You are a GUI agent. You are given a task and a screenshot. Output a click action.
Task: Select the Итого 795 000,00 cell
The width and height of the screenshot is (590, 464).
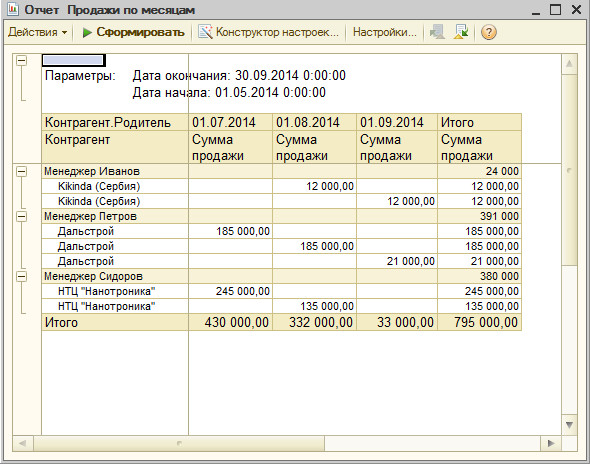point(479,323)
